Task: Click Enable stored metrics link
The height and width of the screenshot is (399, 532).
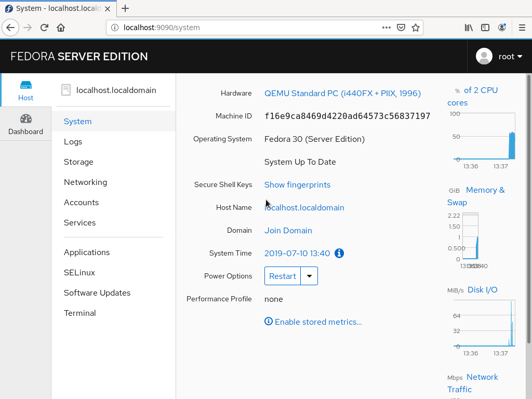Action: 318,322
